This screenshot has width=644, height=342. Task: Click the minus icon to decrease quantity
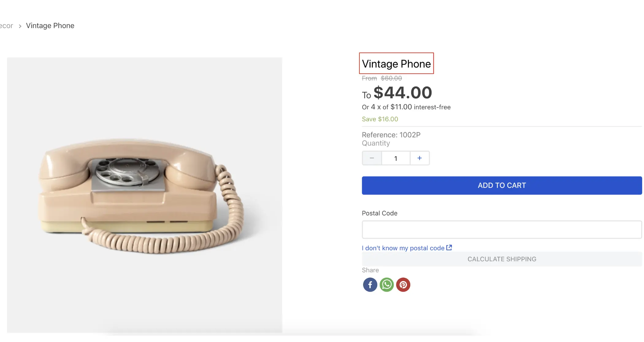(x=372, y=158)
